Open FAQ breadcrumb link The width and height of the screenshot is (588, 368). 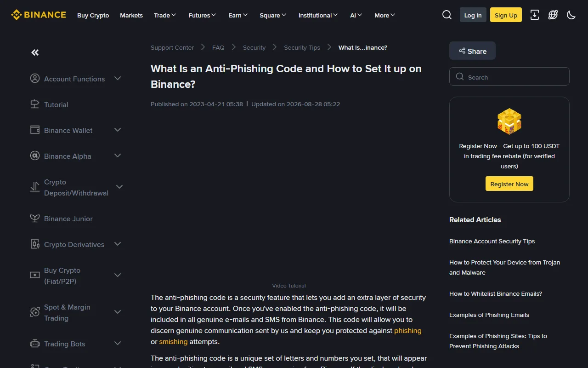218,47
